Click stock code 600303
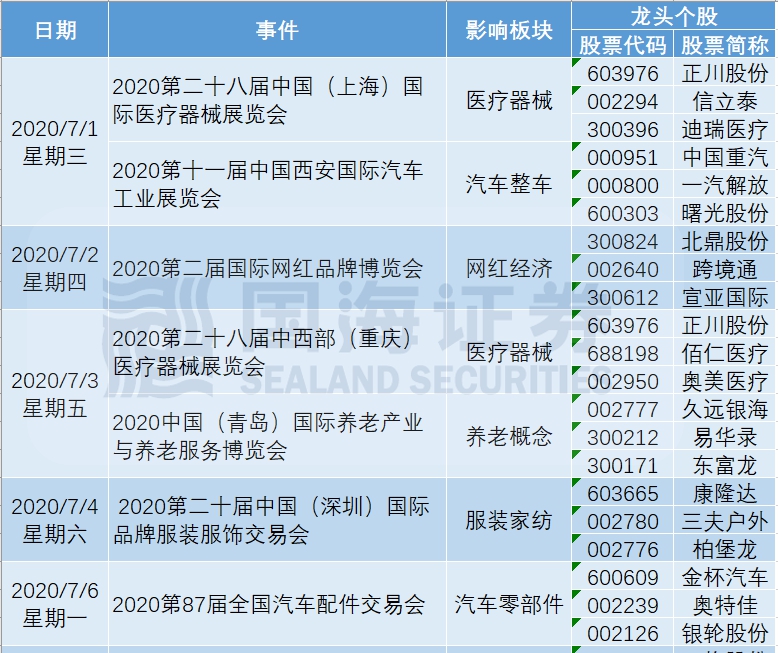This screenshot has height=653, width=778. (x=623, y=213)
